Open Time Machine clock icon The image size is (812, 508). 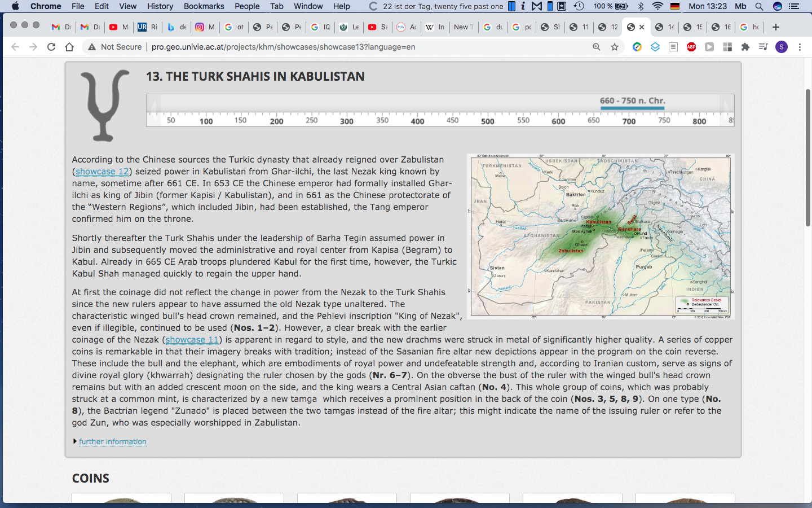579,6
